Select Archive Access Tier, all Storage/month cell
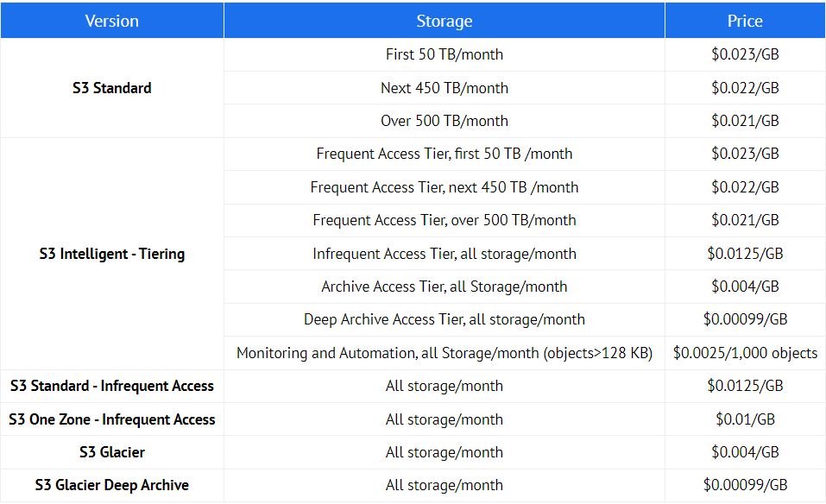 pyautogui.click(x=444, y=287)
